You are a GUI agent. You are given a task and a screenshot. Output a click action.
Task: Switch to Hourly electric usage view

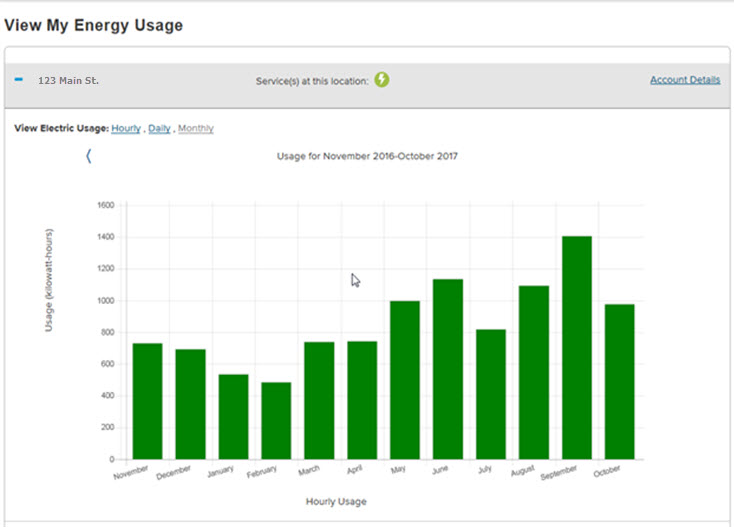point(126,129)
